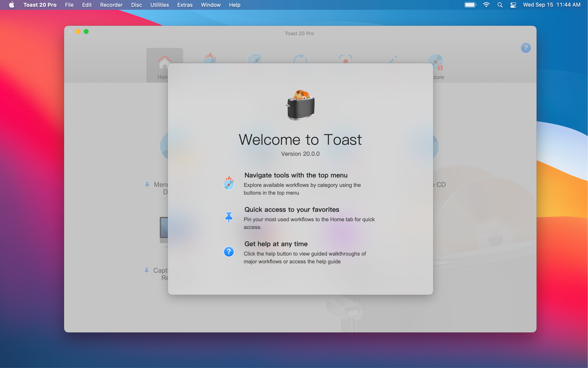The height and width of the screenshot is (368, 588).
Task: Click the 'Navigate tools with the top menu' heading
Action: (x=296, y=175)
